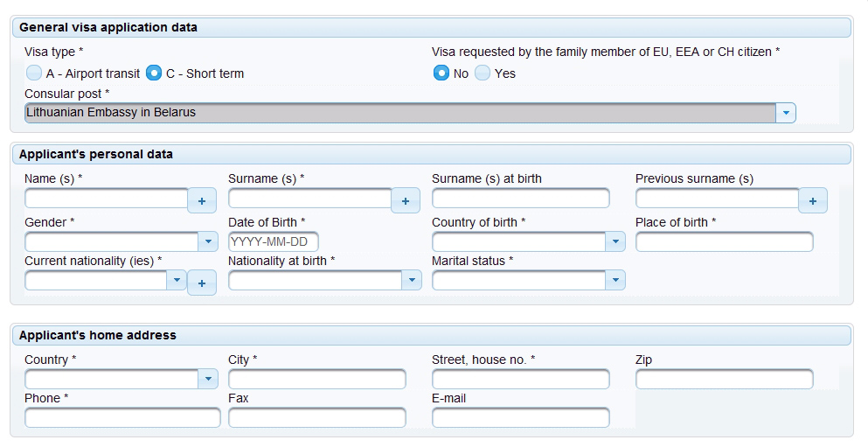Expand the Gender dropdown

coord(122,241)
